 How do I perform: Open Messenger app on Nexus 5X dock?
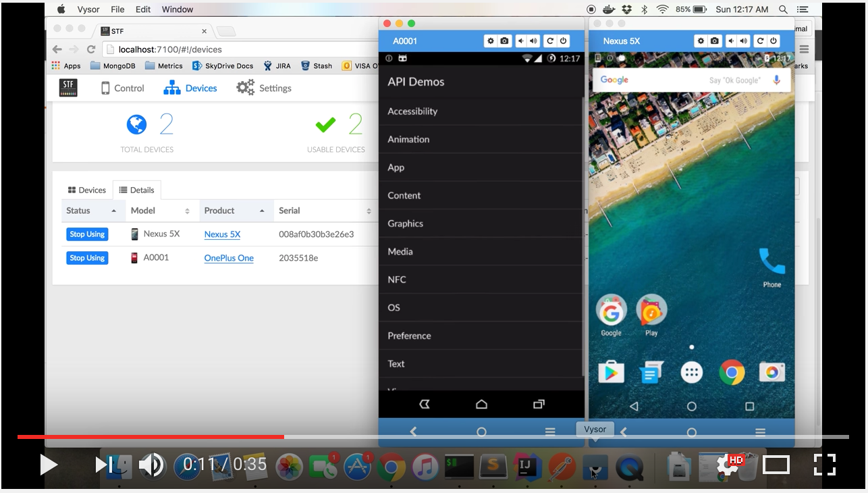click(x=651, y=372)
